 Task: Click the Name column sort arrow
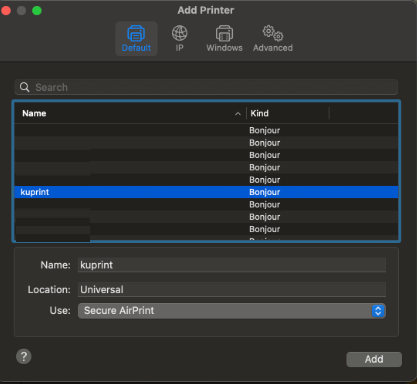click(x=238, y=114)
